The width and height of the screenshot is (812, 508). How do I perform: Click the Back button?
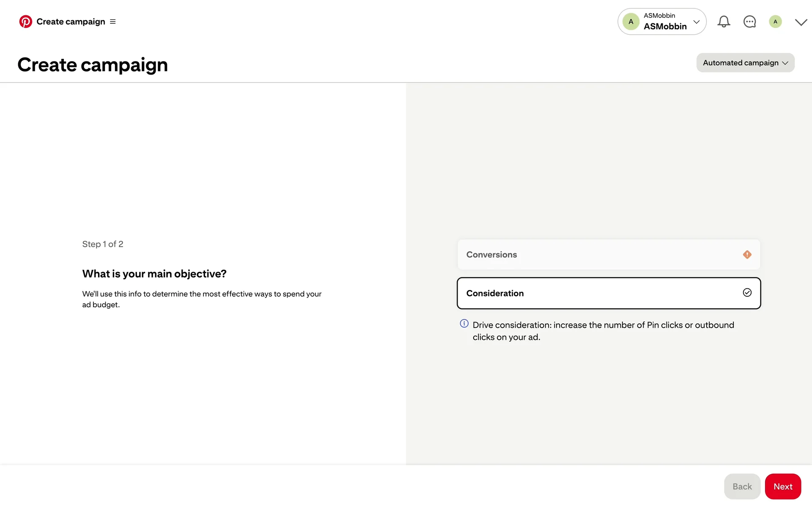click(x=742, y=486)
